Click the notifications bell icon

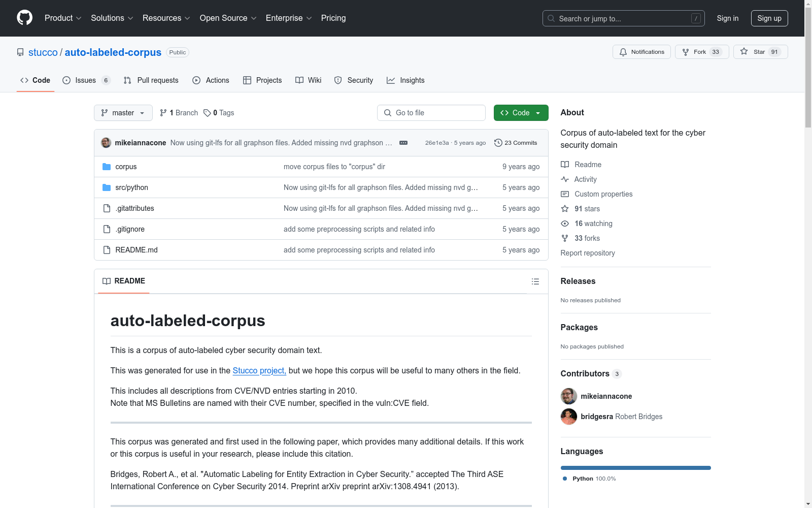pyautogui.click(x=623, y=52)
